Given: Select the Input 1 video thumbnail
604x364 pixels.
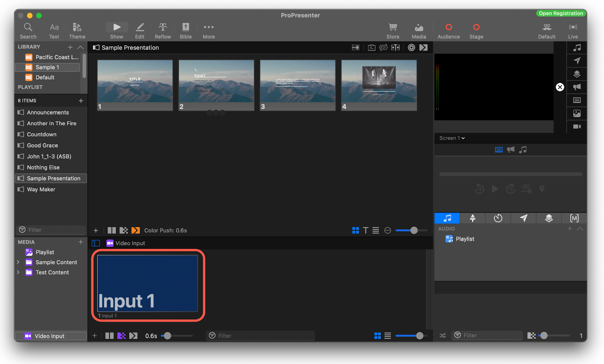Looking at the screenshot, I should click(x=148, y=283).
